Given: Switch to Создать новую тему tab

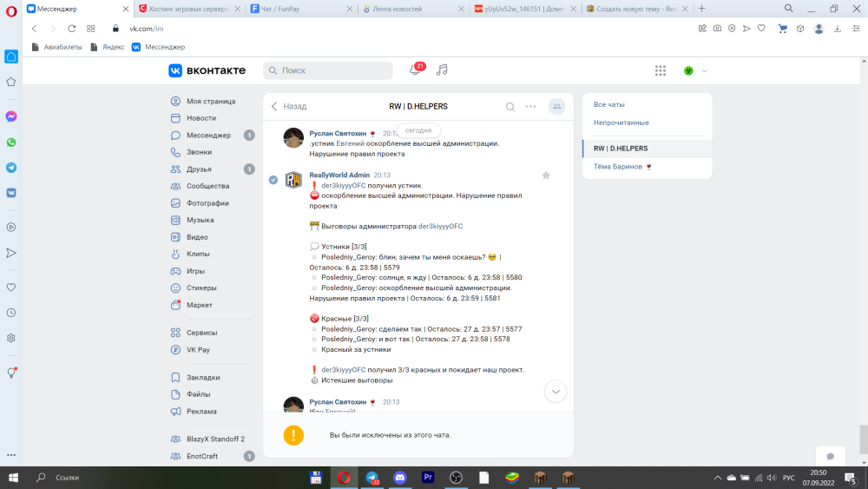Looking at the screenshot, I should (636, 9).
